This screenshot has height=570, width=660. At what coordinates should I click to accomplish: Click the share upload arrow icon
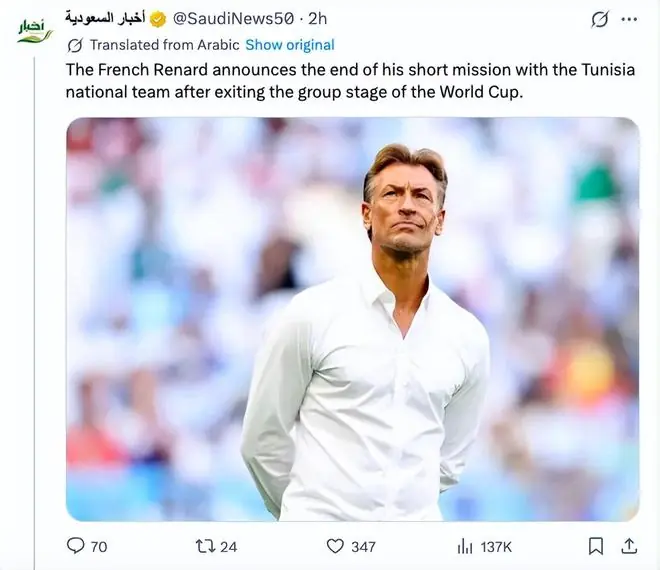click(629, 546)
